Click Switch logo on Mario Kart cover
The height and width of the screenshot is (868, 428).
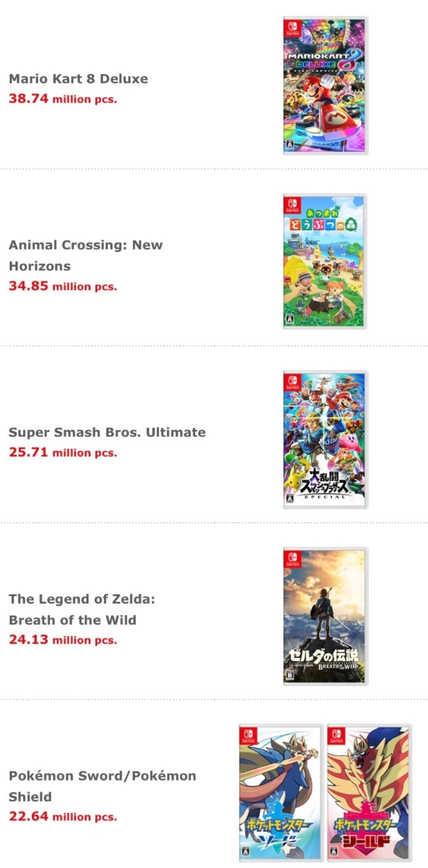[x=292, y=27]
